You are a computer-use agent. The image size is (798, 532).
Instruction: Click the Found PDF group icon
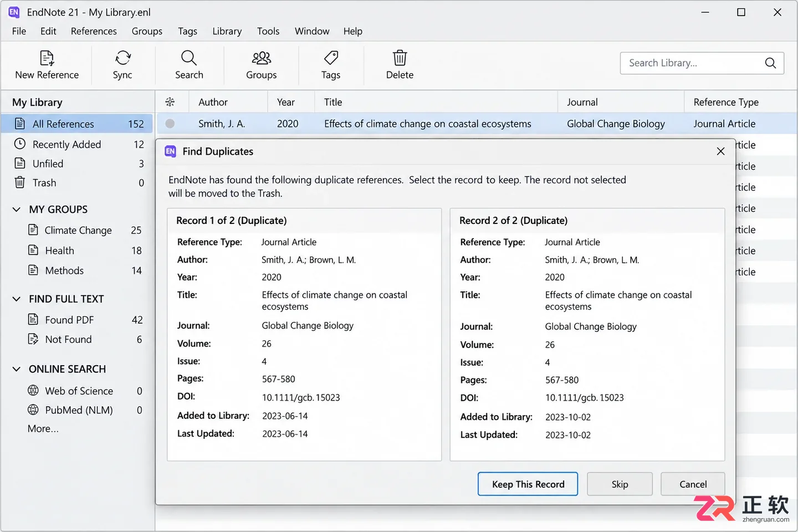tap(33, 320)
